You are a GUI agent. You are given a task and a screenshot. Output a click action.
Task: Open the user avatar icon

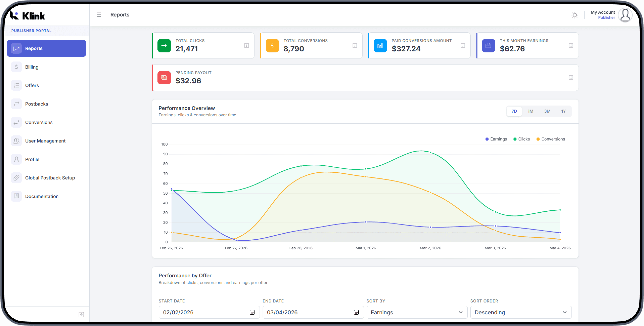tap(625, 15)
